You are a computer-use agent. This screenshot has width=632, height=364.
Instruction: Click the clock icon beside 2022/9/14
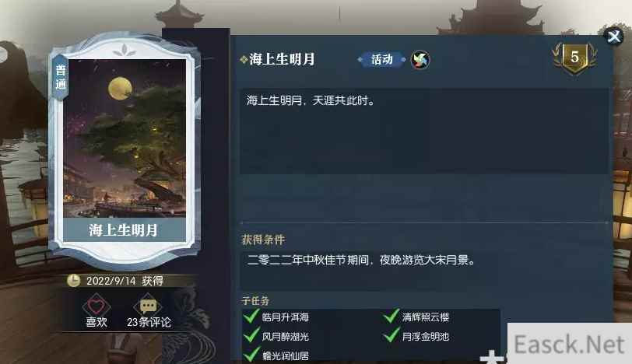tap(73, 280)
